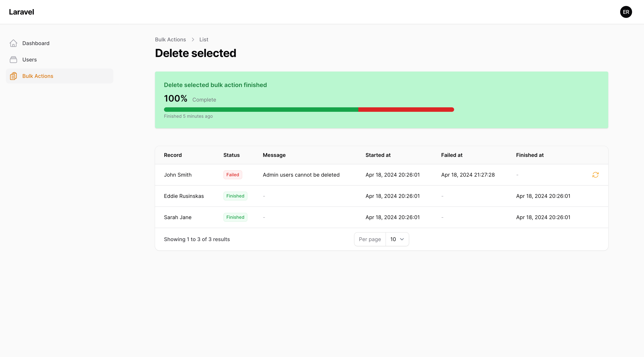The width and height of the screenshot is (644, 357).
Task: Open the ER user avatar menu
Action: pos(626,12)
